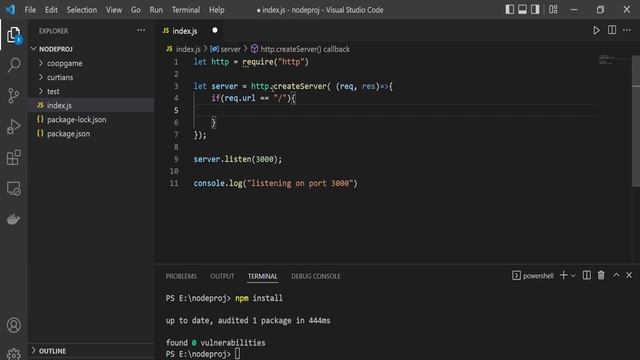The width and height of the screenshot is (640, 360).
Task: Open Explorer Views and More Actions
Action: 141,30
